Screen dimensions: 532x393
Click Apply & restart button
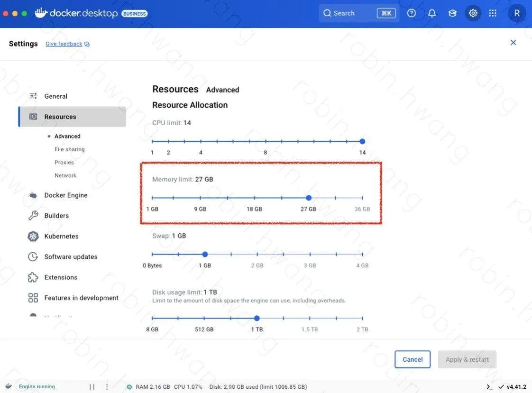click(467, 359)
